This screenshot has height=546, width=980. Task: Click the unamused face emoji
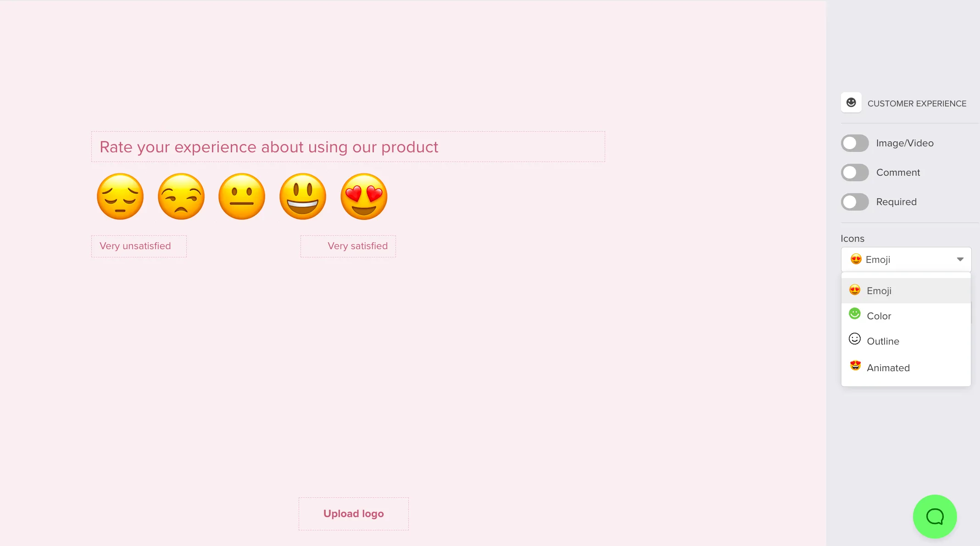[181, 196]
